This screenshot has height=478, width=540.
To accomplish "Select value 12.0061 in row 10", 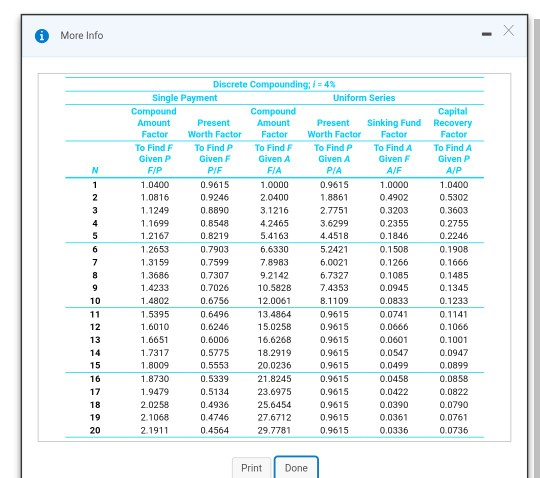I will click(x=274, y=301).
